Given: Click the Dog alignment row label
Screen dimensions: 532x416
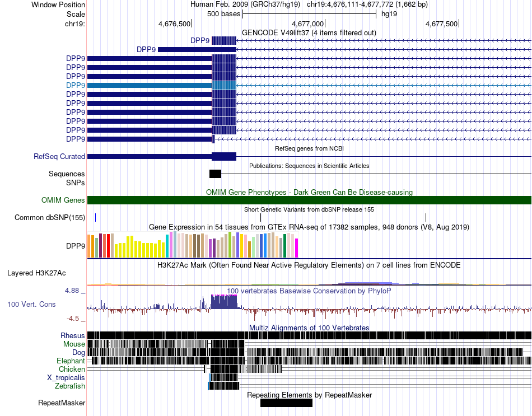Looking at the screenshot, I should [79, 353].
